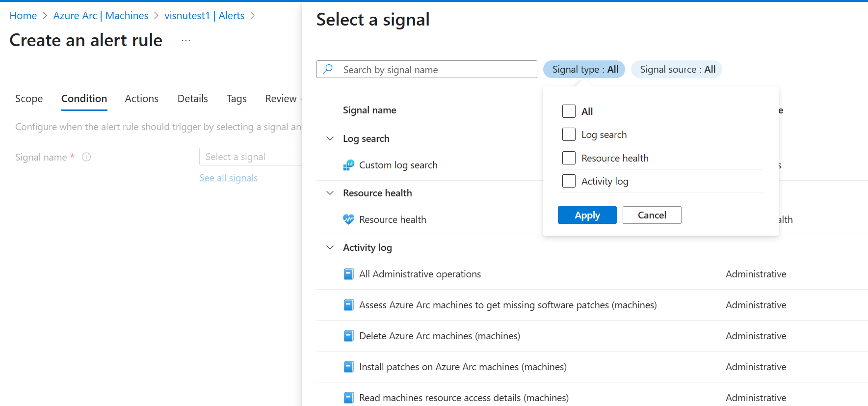Screen dimensions: 868x406
Task: Click the Signal name info icon
Action: [86, 157]
